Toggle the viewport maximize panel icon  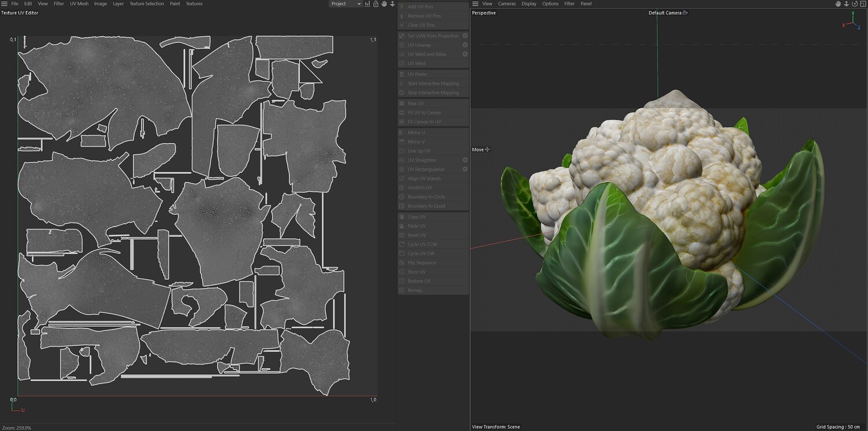[862, 3]
